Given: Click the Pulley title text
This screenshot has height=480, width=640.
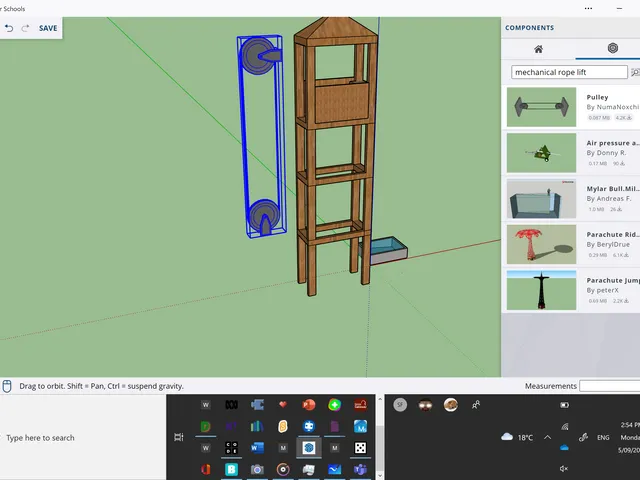Looking at the screenshot, I should (597, 97).
